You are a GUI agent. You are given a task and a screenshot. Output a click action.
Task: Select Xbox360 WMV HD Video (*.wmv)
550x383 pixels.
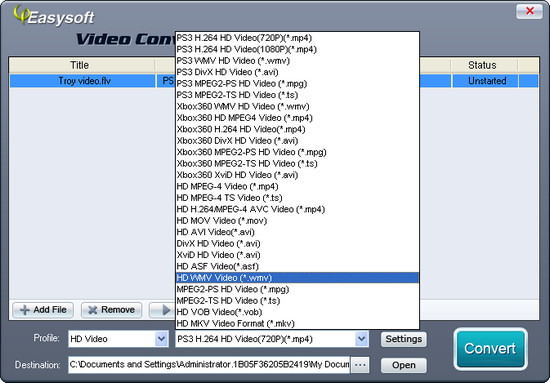pyautogui.click(x=297, y=107)
